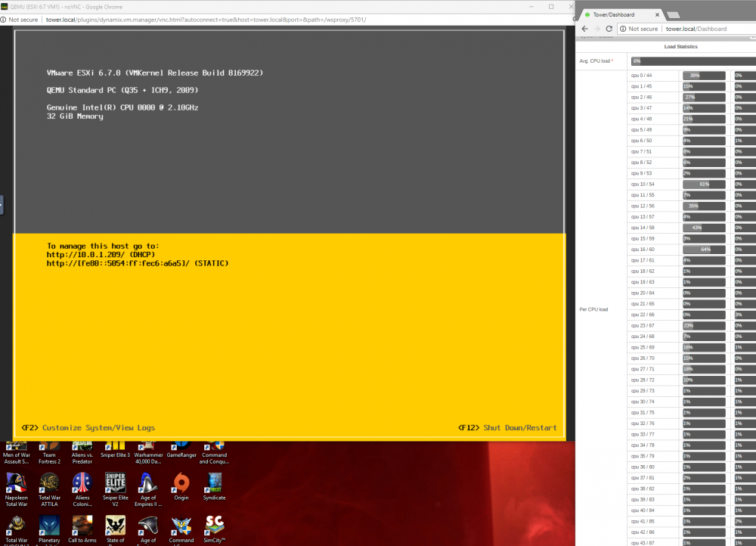Click F12 Shut Down/Restart option
The image size is (756, 546).
point(507,428)
